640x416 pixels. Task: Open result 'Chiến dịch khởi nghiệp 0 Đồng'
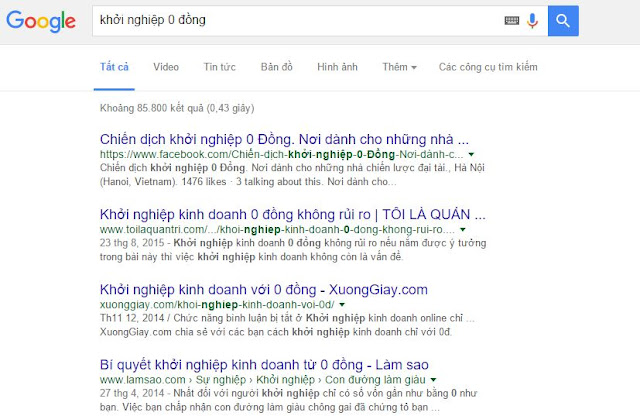(x=284, y=139)
